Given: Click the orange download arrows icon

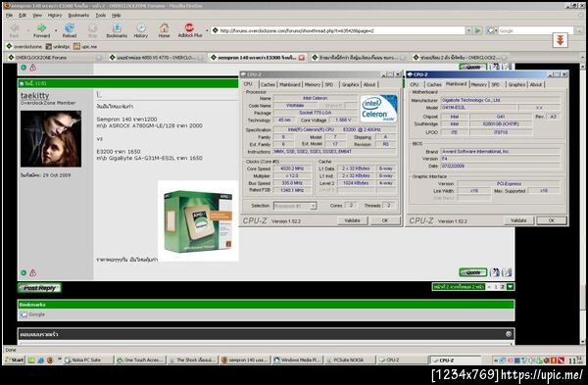Looking at the screenshot, I should (560, 40).
